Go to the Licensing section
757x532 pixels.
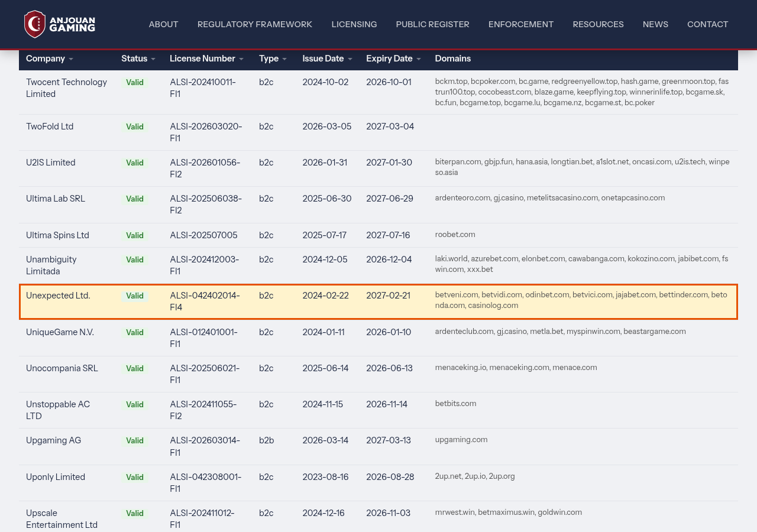pyautogui.click(x=354, y=24)
